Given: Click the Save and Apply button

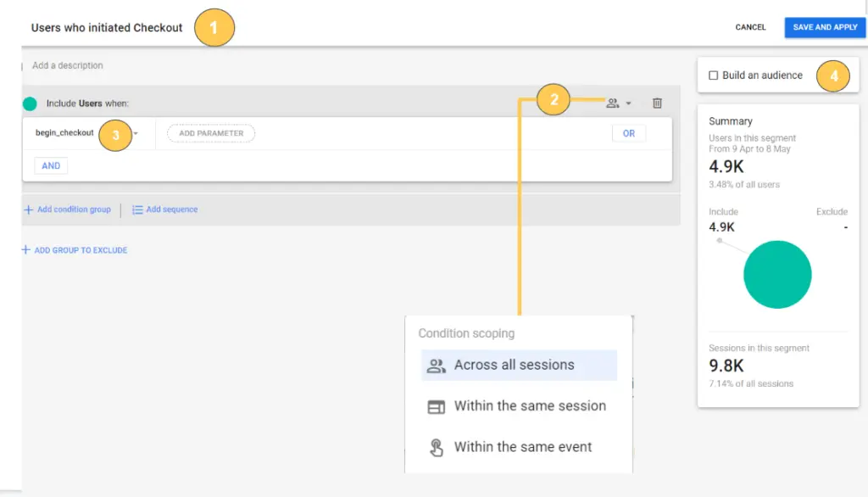Looking at the screenshot, I should pos(825,27).
